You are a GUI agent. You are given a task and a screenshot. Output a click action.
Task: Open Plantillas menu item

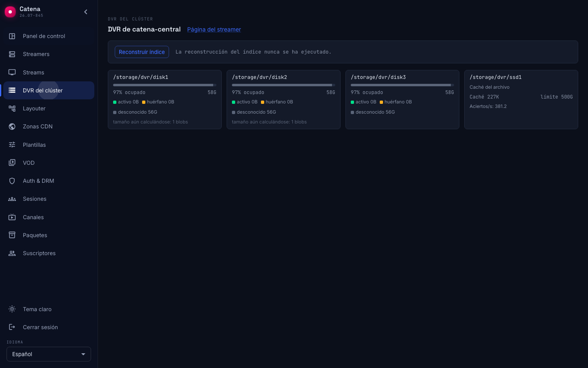click(x=49, y=145)
